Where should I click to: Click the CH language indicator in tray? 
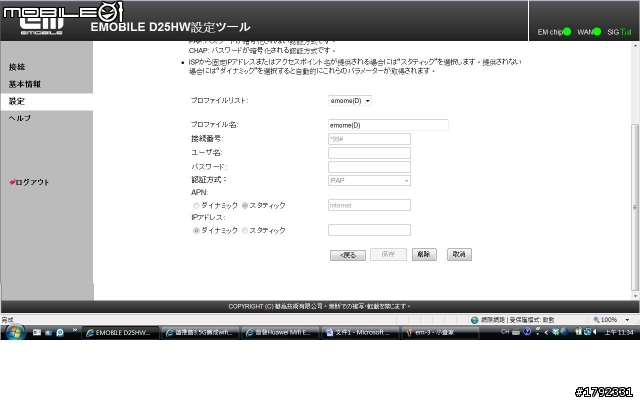click(x=505, y=332)
